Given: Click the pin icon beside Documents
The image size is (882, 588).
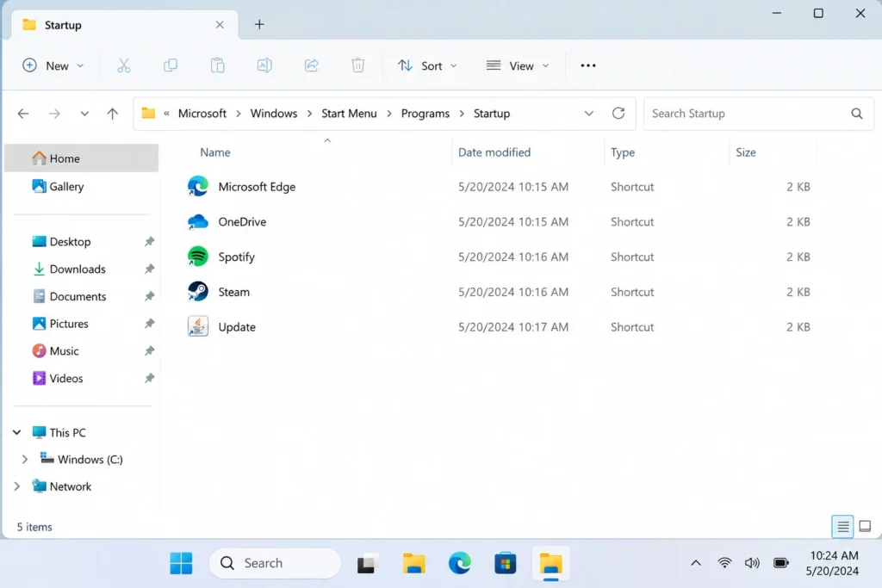Looking at the screenshot, I should [149, 296].
